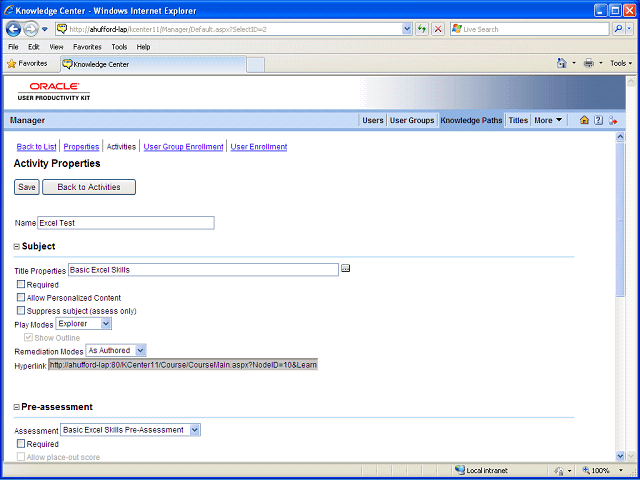The height and width of the screenshot is (480, 640).
Task: Click the browser Home icon in command bar
Action: tap(562, 63)
